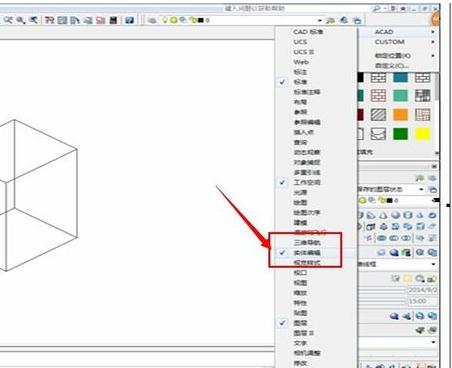Expand the hatch fill palette footer arrow
The width and height of the screenshot is (452, 368).
click(x=437, y=153)
